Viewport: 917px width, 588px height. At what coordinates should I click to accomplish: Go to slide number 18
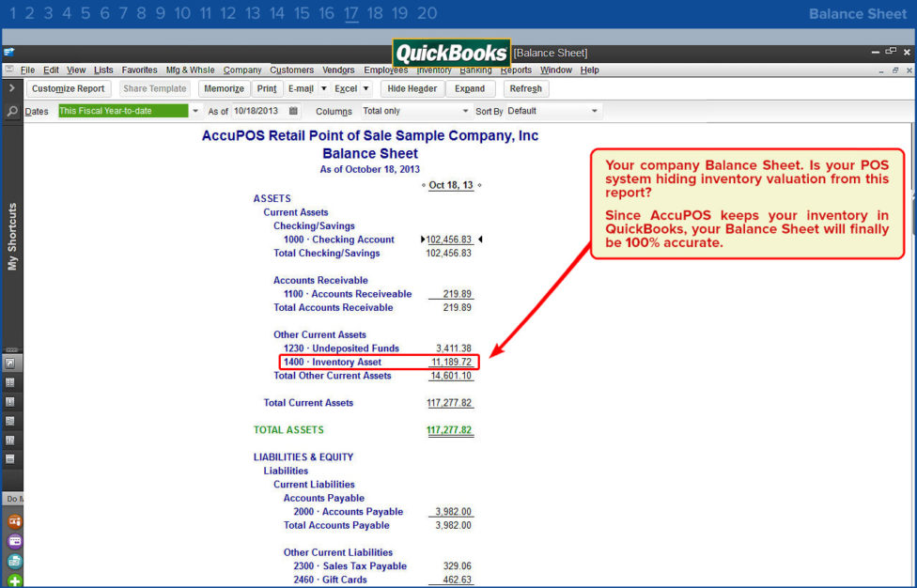coord(375,13)
